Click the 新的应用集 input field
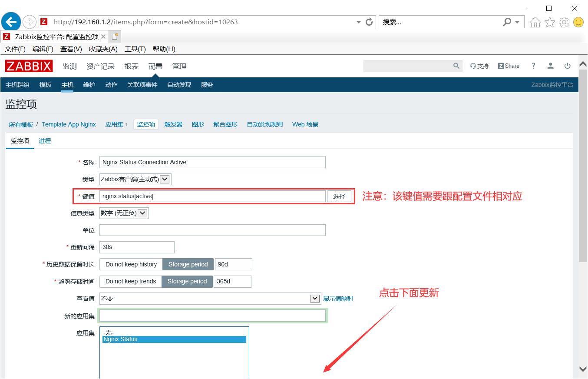 212,316
